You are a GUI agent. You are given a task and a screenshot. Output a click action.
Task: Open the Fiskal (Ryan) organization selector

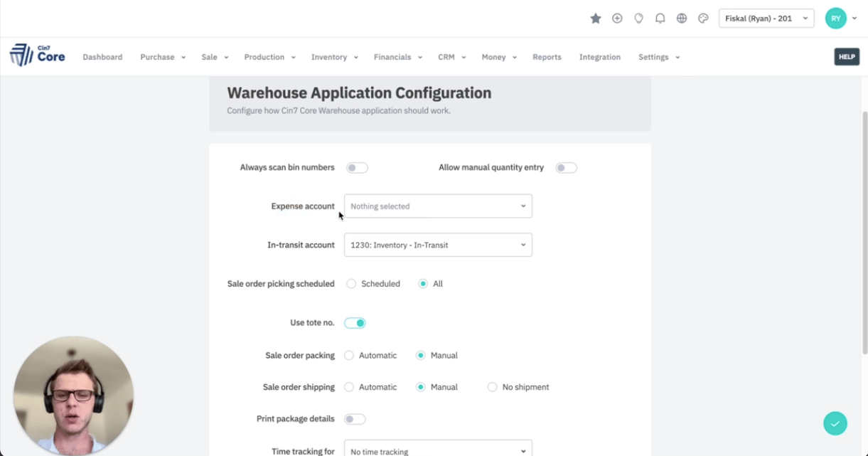(x=766, y=18)
